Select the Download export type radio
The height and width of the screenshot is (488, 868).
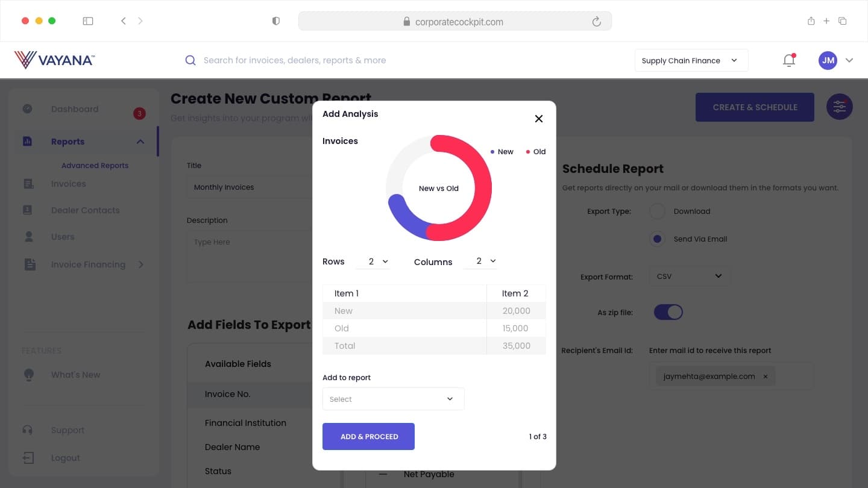(657, 211)
